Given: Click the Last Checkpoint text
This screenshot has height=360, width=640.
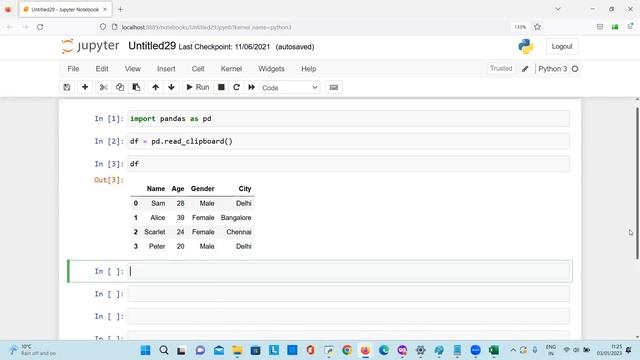Looking at the screenshot, I should point(224,47).
